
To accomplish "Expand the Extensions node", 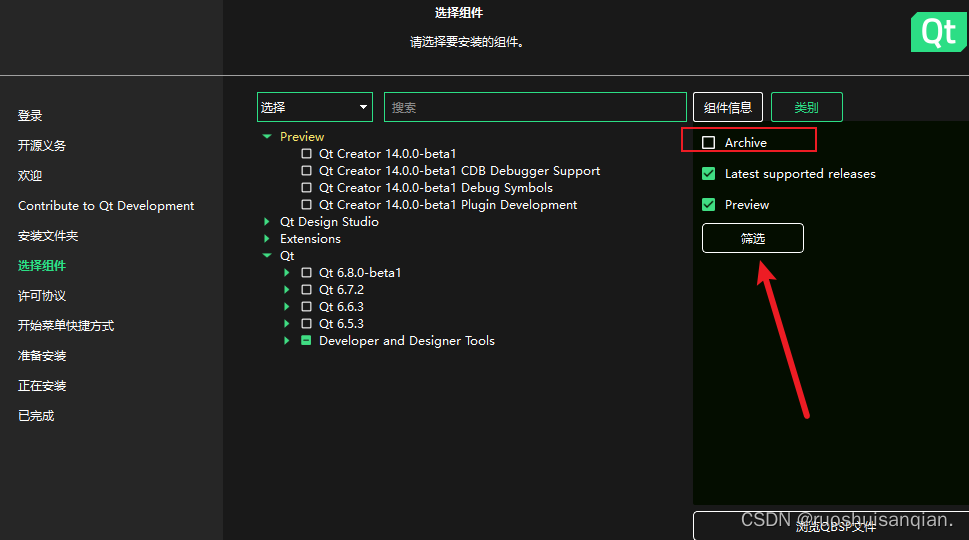I will click(267, 238).
